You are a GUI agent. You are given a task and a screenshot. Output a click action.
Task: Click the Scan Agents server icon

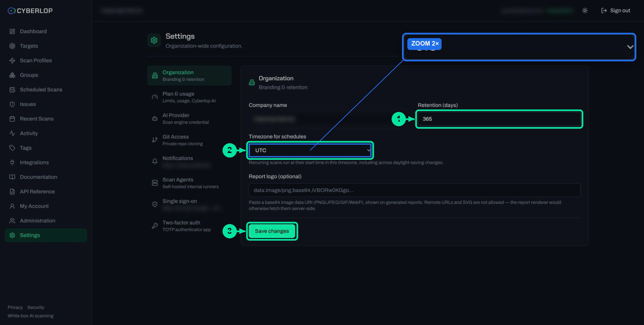pyautogui.click(x=155, y=183)
